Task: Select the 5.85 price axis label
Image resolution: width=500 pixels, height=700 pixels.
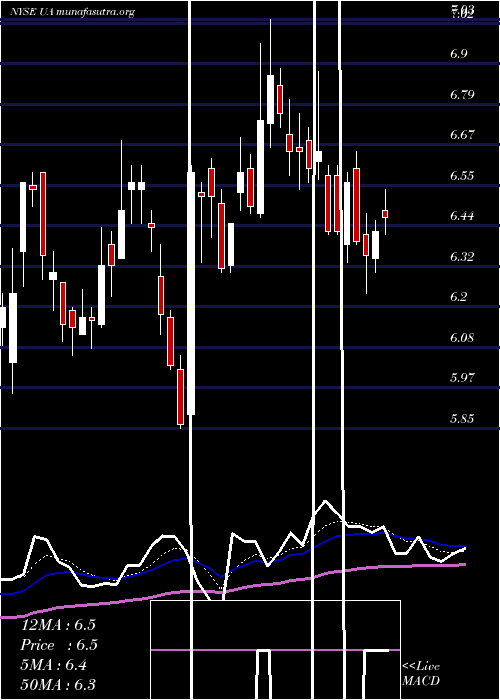Action: coord(462,419)
